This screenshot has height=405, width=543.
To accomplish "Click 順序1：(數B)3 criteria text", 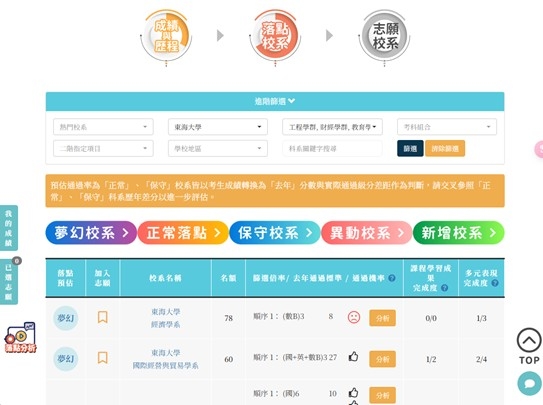I will click(279, 316).
